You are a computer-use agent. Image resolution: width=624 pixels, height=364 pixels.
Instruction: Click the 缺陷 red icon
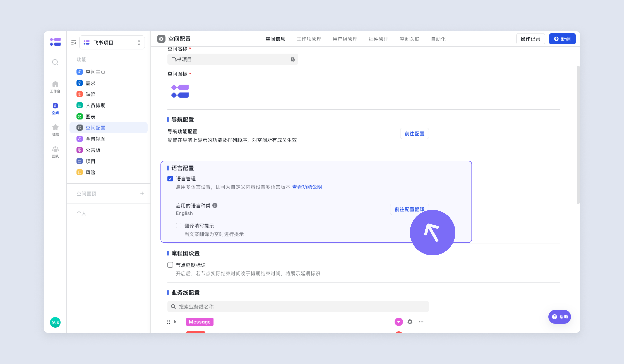80,94
